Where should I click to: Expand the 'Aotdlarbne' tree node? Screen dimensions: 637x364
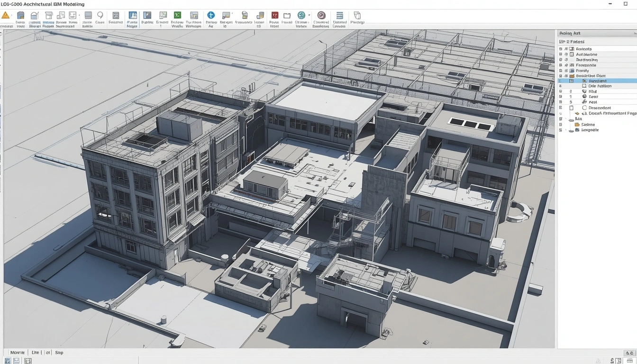click(561, 55)
